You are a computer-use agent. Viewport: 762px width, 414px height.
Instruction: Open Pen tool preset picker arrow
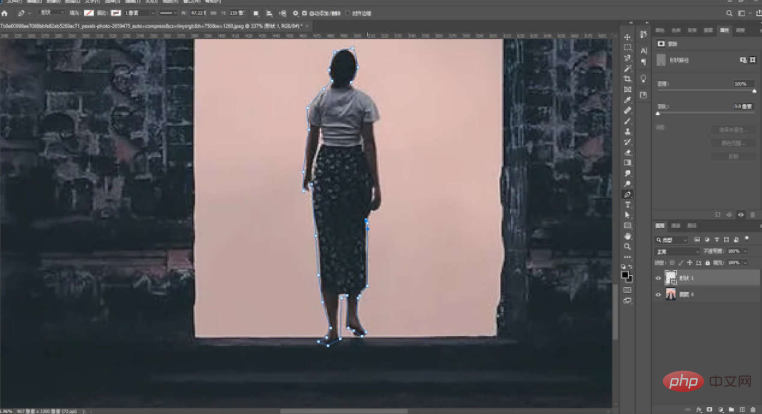pyautogui.click(x=29, y=14)
